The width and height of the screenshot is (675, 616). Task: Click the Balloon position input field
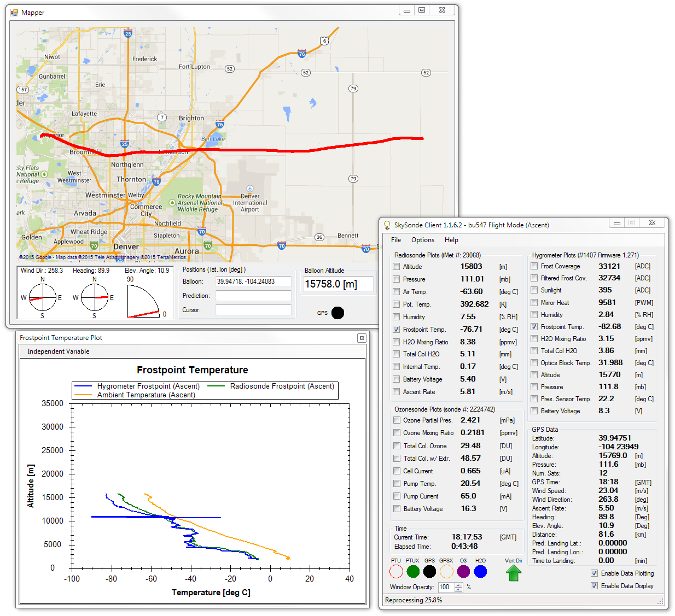(x=253, y=281)
